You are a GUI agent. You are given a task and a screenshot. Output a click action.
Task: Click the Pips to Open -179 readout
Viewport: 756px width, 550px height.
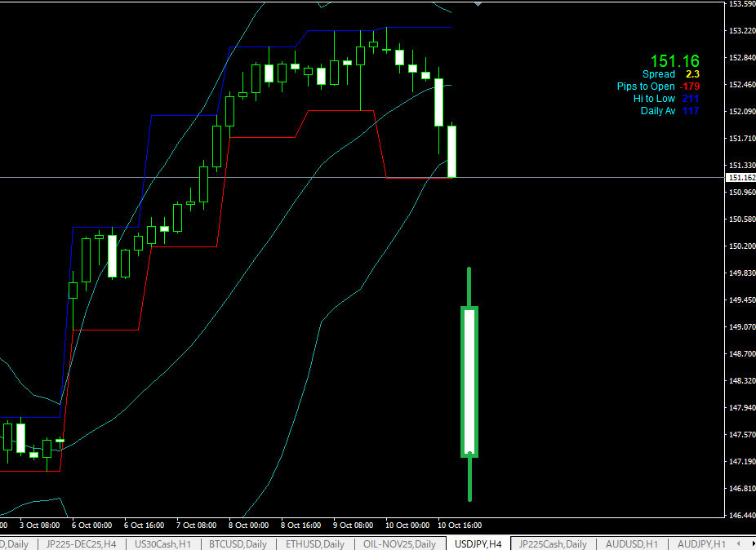coord(658,86)
